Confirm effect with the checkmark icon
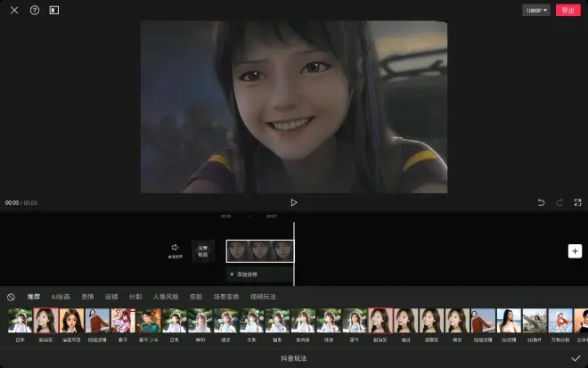This screenshot has height=368, width=588. click(576, 357)
